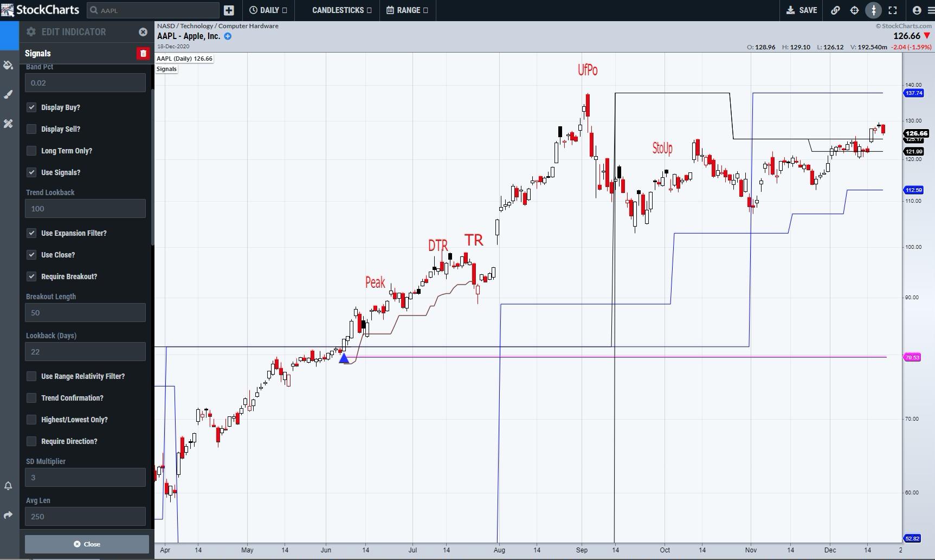Click the search magnifier icon
Image resolution: width=935 pixels, height=560 pixels.
pos(94,10)
